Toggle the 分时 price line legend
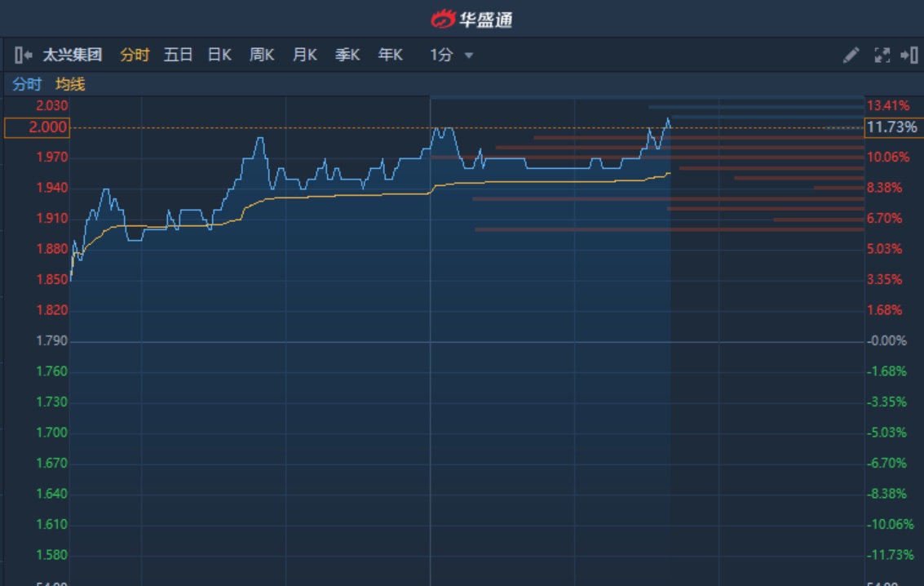This screenshot has width=924, height=586. (26, 84)
